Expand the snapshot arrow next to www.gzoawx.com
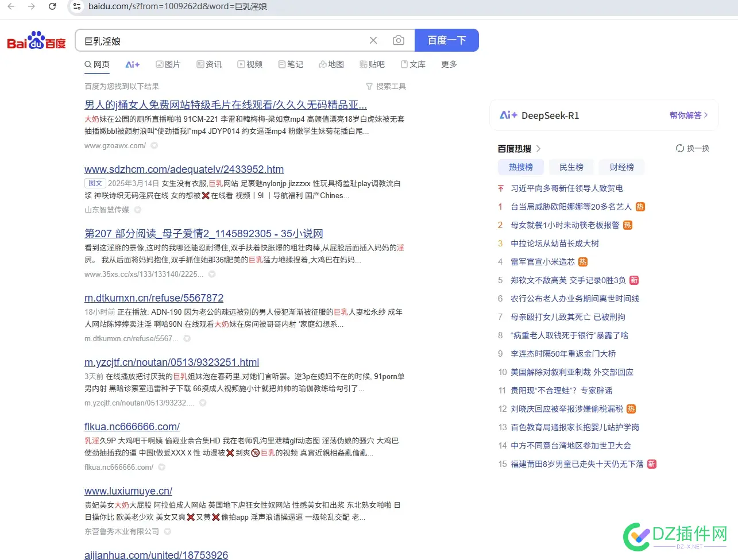This screenshot has height=560, width=738. point(154,146)
